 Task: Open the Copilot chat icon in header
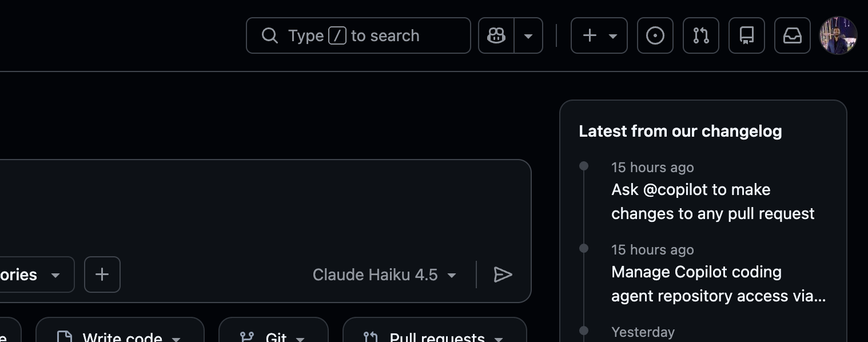pyautogui.click(x=496, y=35)
